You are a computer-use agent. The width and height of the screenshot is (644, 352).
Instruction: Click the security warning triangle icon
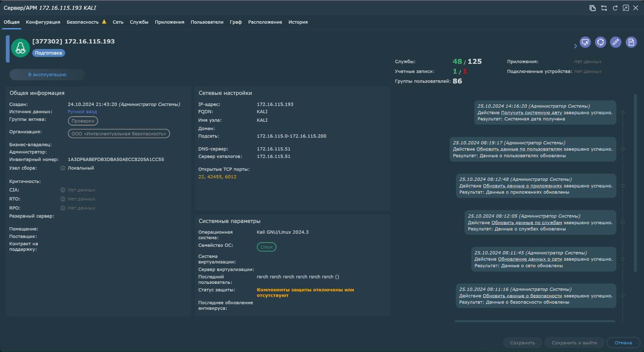pos(104,22)
